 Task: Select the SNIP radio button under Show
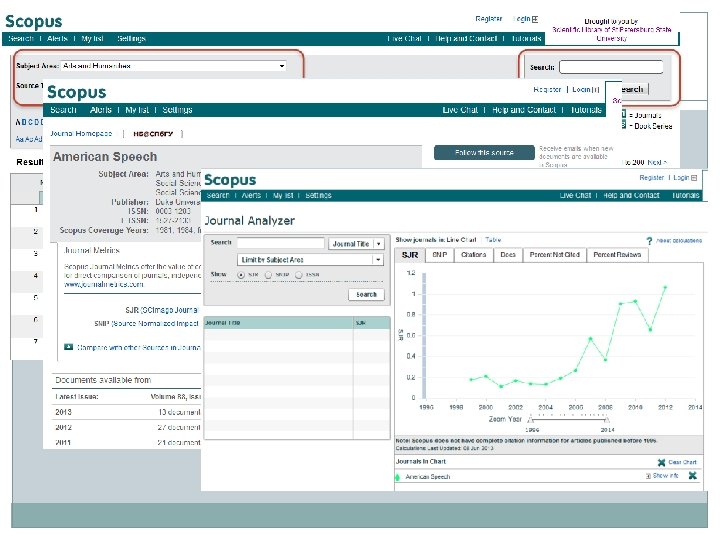click(269, 275)
